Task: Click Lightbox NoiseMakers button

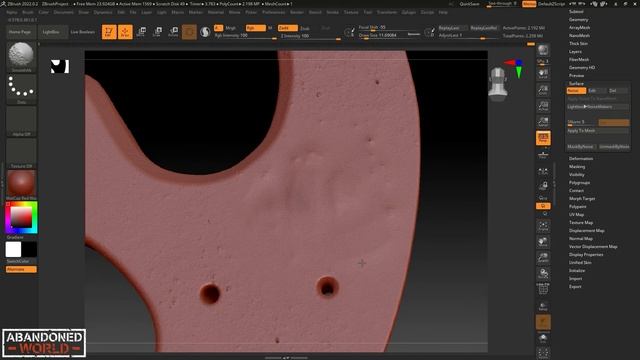Action: (x=598, y=107)
